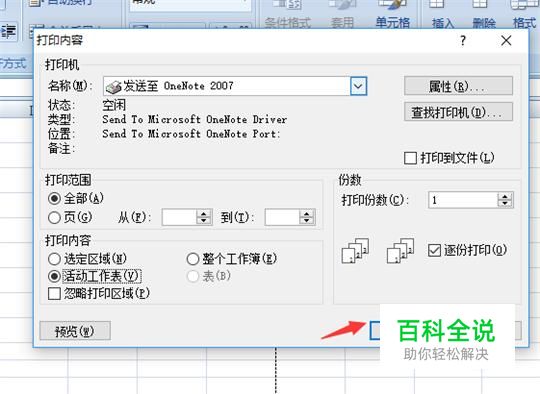Click the 到(T) page input field
The image size is (540, 394).
tap(282, 217)
